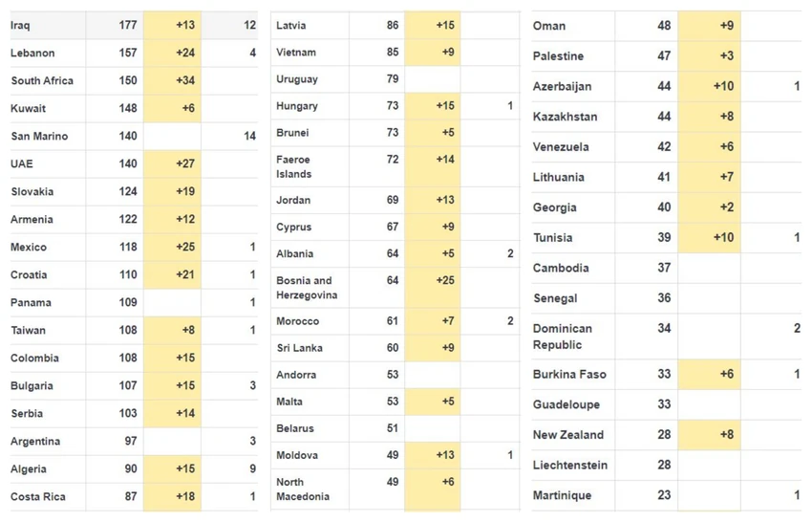Viewport: 812px width, 522px height.
Task: Open the Sri Lanka entry
Action: tap(299, 348)
